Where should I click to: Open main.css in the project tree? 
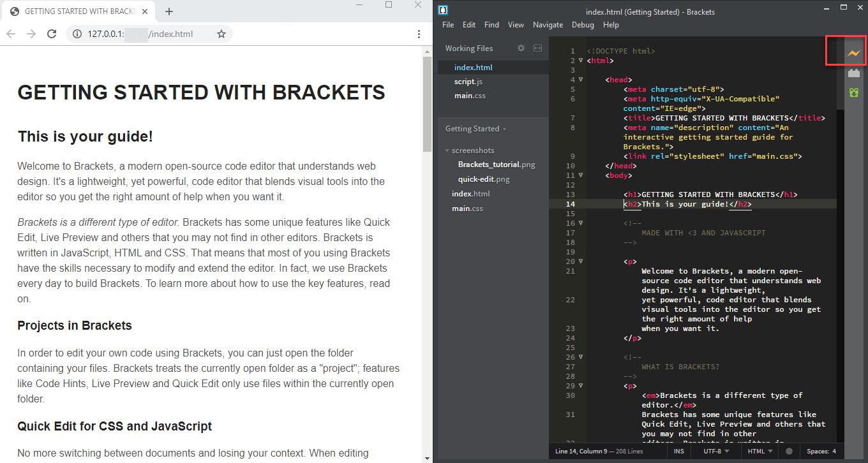click(x=467, y=209)
